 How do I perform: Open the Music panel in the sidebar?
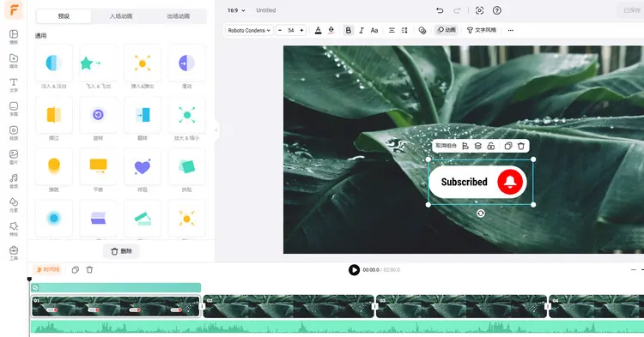pyautogui.click(x=14, y=180)
